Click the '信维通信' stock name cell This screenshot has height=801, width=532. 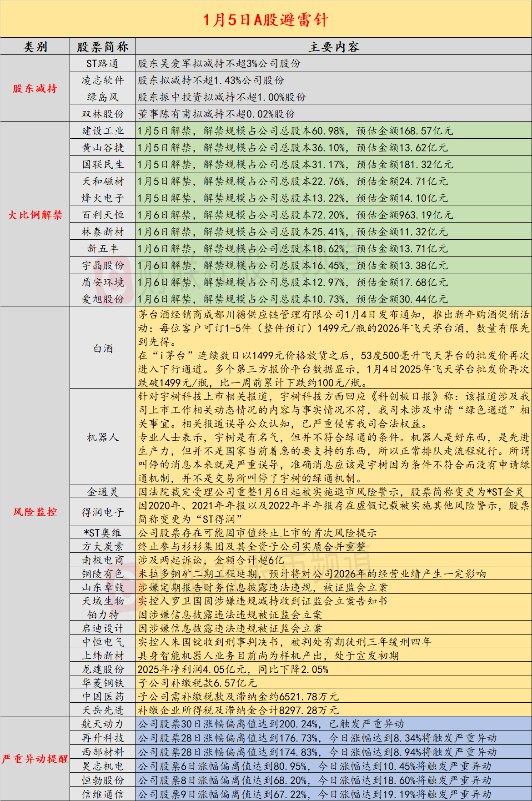click(x=103, y=794)
